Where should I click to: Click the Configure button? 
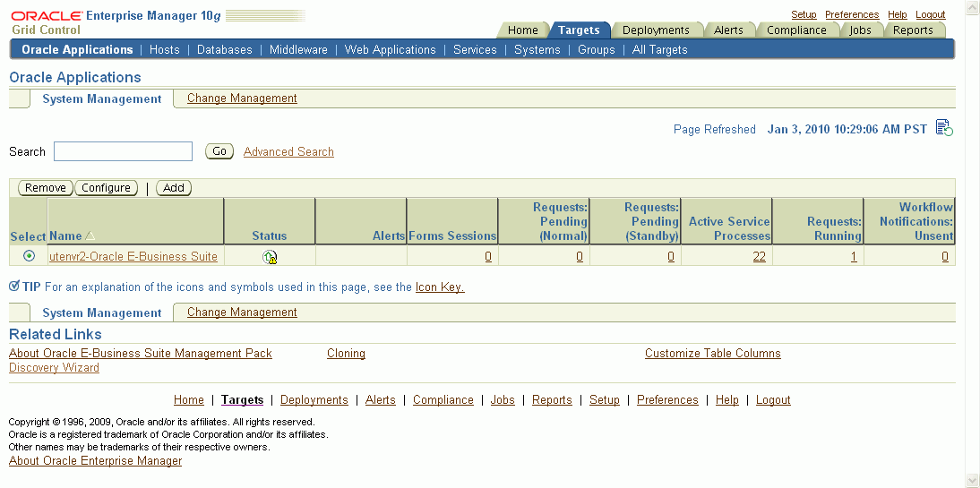[106, 187]
